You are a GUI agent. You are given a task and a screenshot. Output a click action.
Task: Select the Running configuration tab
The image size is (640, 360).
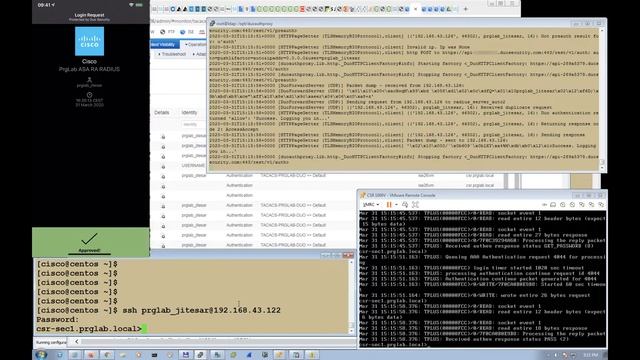51,342
